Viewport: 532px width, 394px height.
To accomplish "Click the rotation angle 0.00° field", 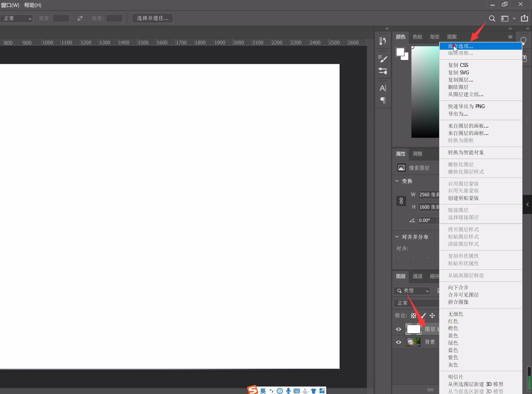I will point(427,221).
